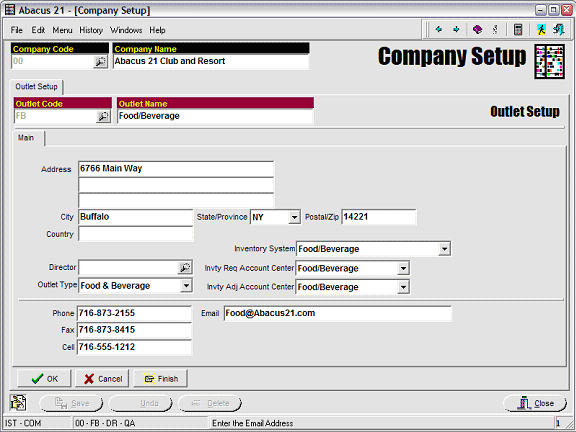576x432 pixels.
Task: Click the running man toolbar icon
Action: [x=541, y=29]
